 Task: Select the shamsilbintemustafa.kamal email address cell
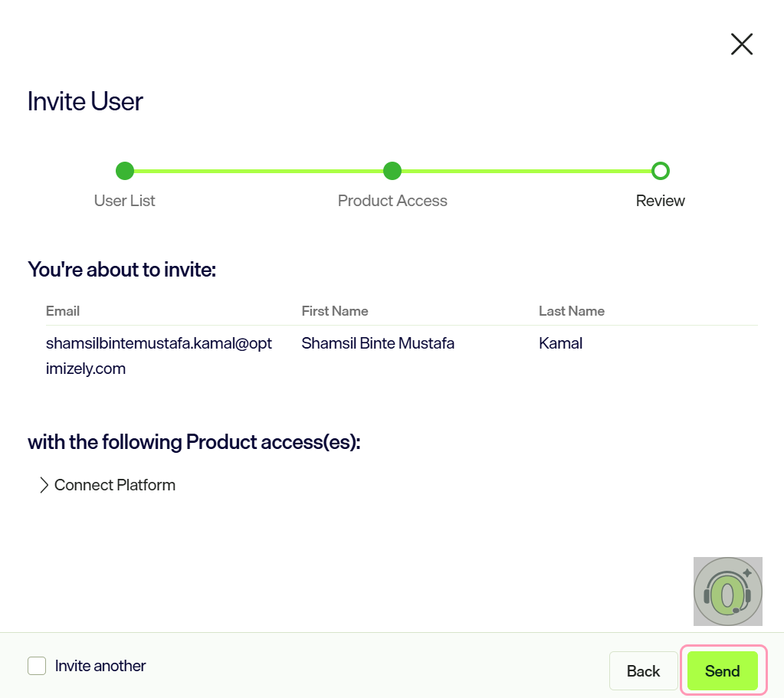coord(159,356)
